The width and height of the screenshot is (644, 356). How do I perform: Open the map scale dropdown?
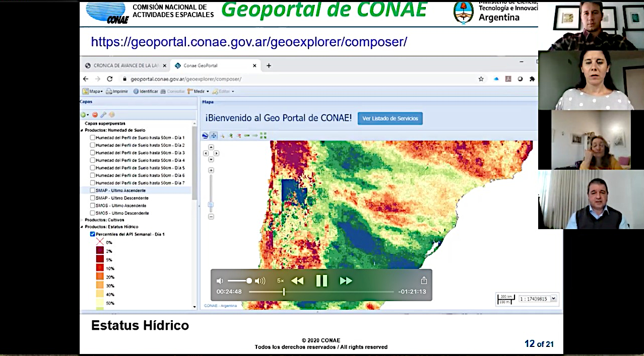point(553,299)
